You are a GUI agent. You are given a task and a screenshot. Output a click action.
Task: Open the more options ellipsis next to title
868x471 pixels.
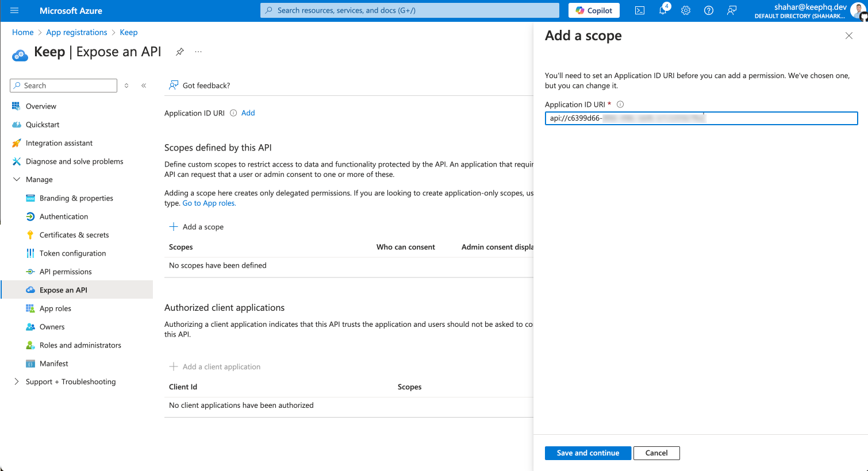198,52
